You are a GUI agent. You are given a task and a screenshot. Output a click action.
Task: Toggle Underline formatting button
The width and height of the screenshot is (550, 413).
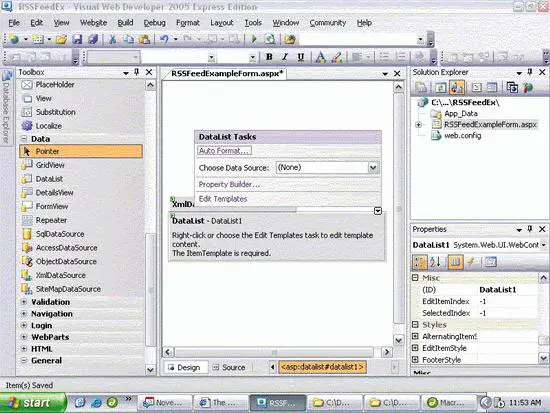pyautogui.click(x=301, y=57)
